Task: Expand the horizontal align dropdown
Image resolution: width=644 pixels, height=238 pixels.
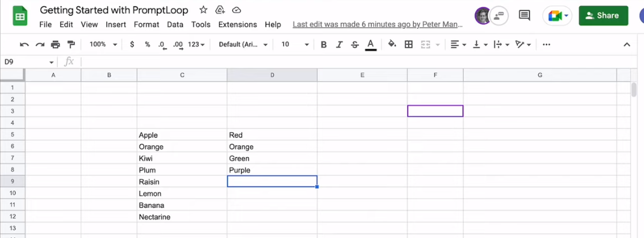Action: [x=458, y=44]
